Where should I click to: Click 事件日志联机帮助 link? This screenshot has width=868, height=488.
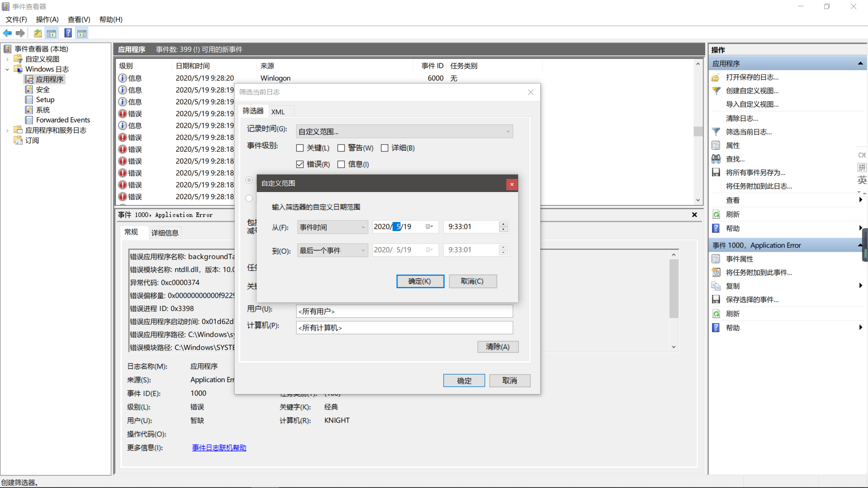219,447
